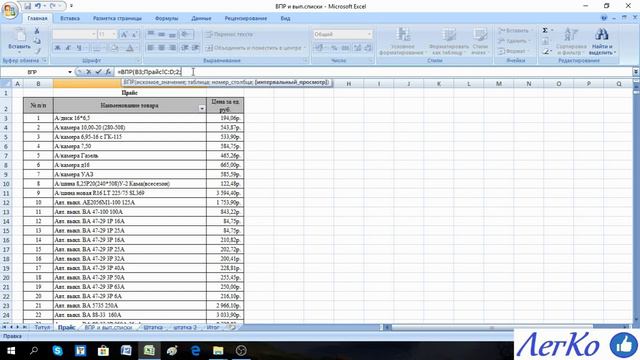Viewport: 640px width, 360px height.
Task: Toggle align text right
Action: tap(172, 48)
